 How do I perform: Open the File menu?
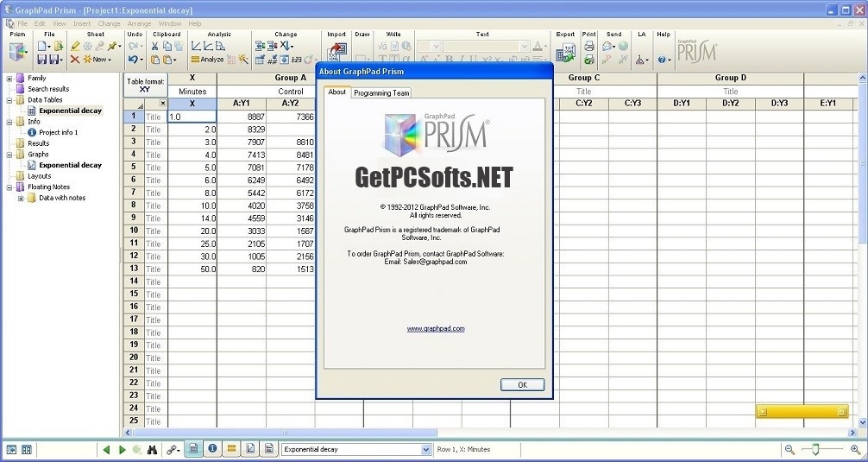(x=22, y=24)
